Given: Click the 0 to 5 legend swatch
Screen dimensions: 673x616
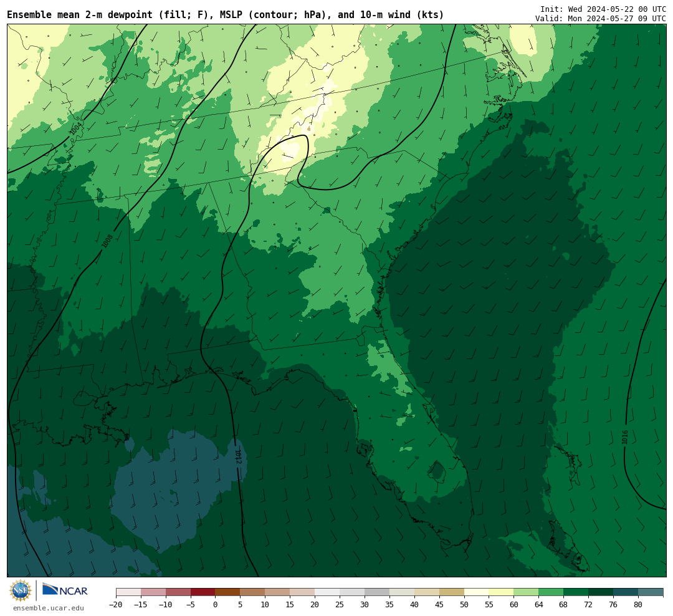Looking at the screenshot, I should 228,592.
